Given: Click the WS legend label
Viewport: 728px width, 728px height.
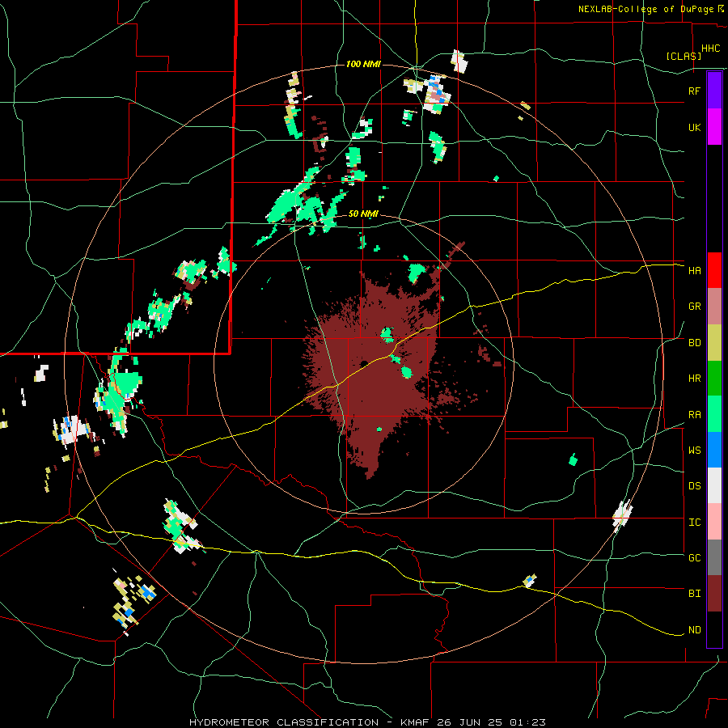Looking at the screenshot, I should [x=694, y=450].
